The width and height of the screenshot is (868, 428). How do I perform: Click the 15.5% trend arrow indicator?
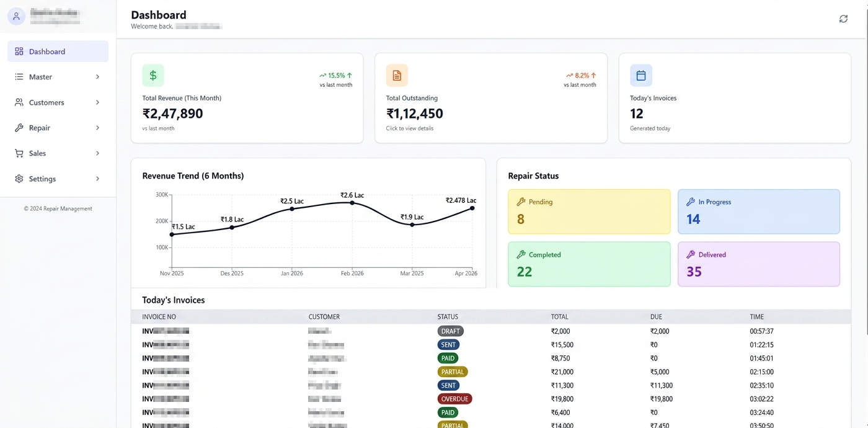(335, 76)
